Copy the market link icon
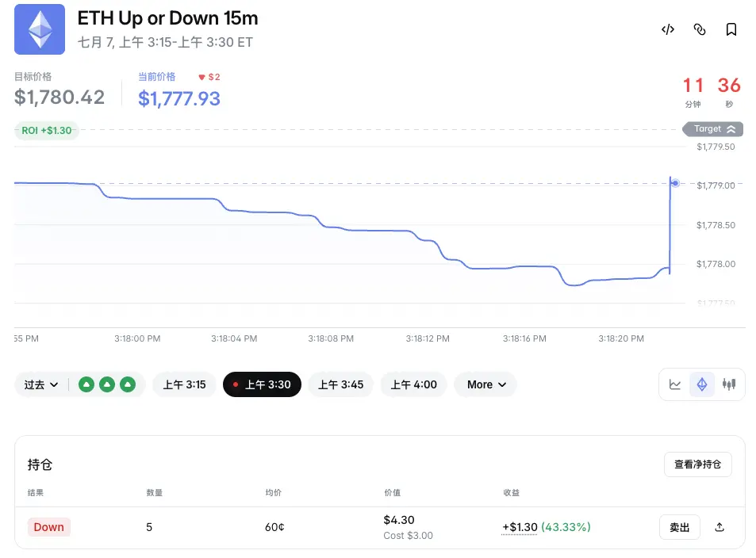 700,30
